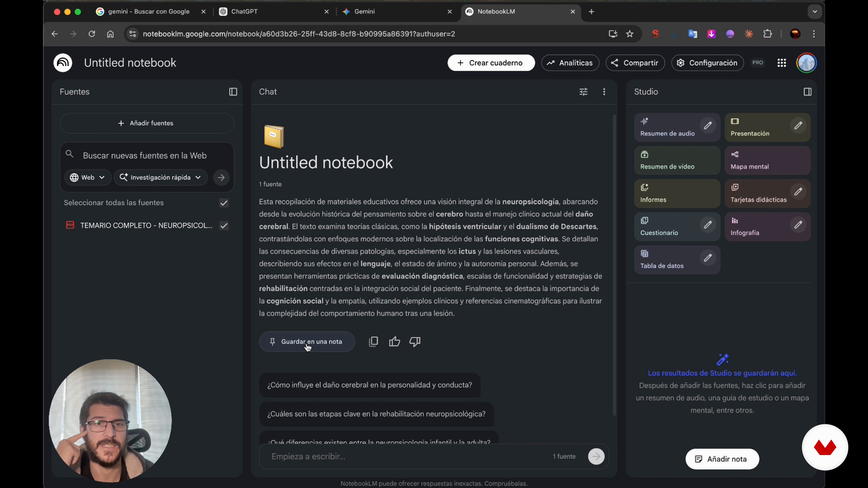Click the browser address bar URL
Image resolution: width=868 pixels, height=488 pixels.
click(x=299, y=34)
